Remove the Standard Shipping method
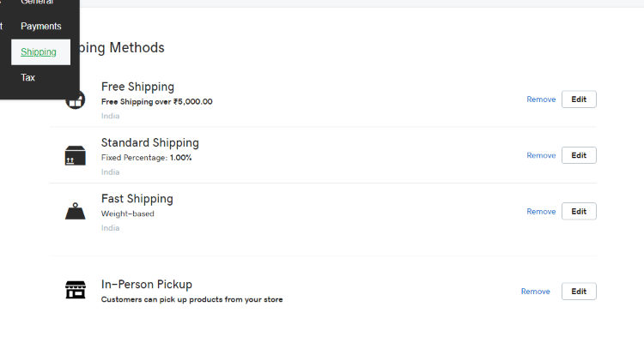644x343 pixels. (541, 155)
